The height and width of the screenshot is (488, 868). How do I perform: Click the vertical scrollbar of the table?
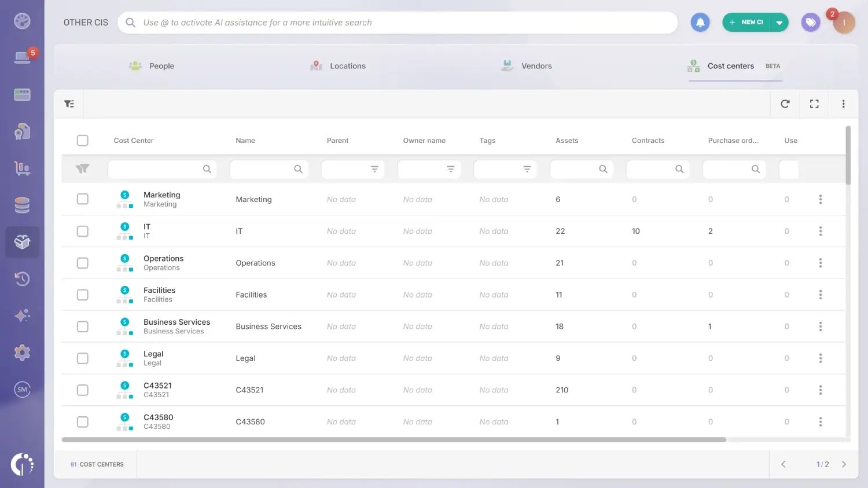(848, 155)
